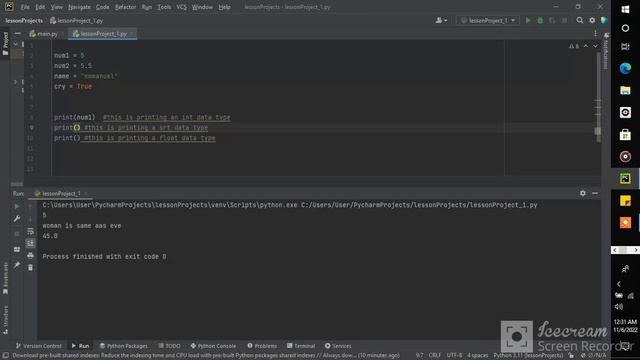Image resolution: width=640 pixels, height=360 pixels.
Task: Toggle the Project tool window sidebar button
Action: pyautogui.click(x=5, y=44)
